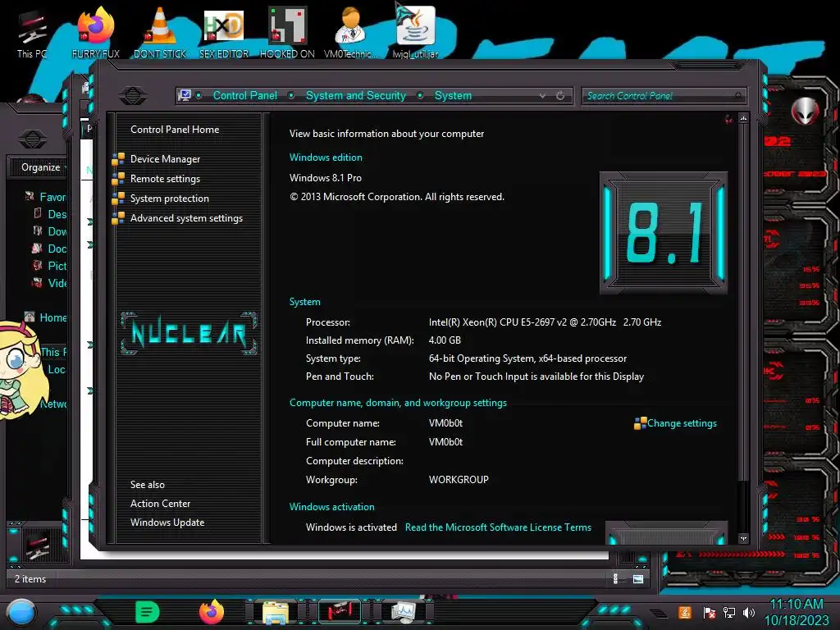Select Downloads in Explorer navigation pane

pyautogui.click(x=57, y=231)
